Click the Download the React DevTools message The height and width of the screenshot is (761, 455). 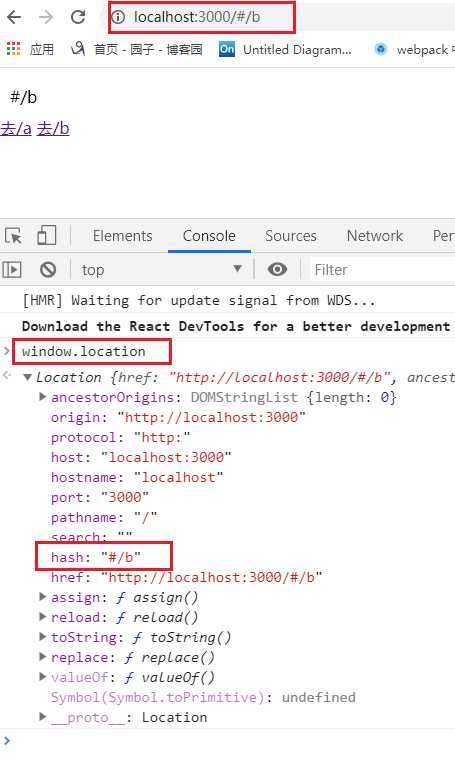(236, 327)
